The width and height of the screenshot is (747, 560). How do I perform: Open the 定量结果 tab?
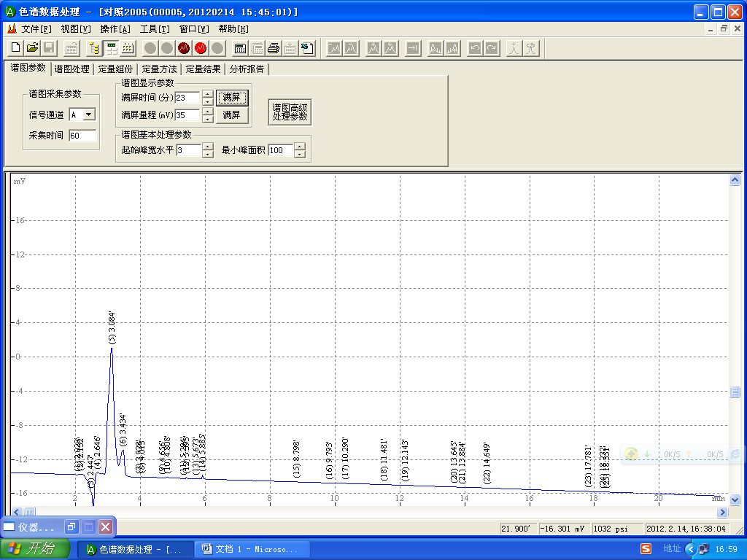tap(203, 69)
